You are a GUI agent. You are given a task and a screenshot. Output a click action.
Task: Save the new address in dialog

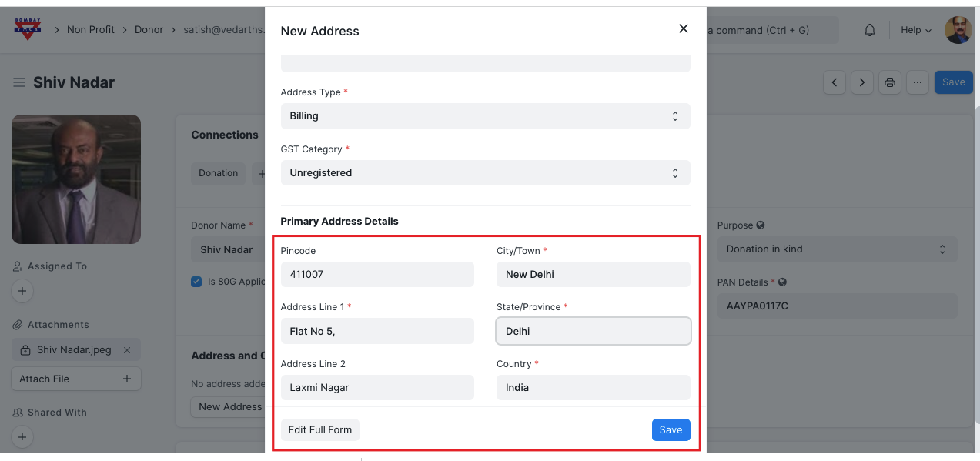(671, 430)
